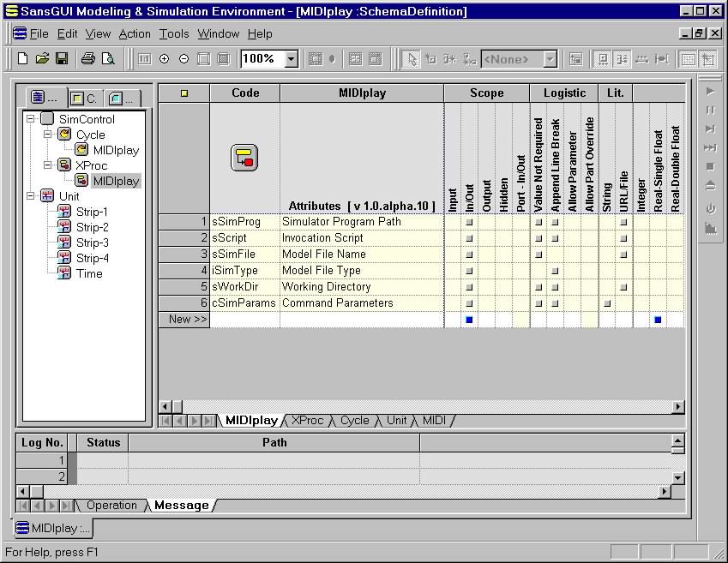Click the New document toolbar icon

coord(24,59)
